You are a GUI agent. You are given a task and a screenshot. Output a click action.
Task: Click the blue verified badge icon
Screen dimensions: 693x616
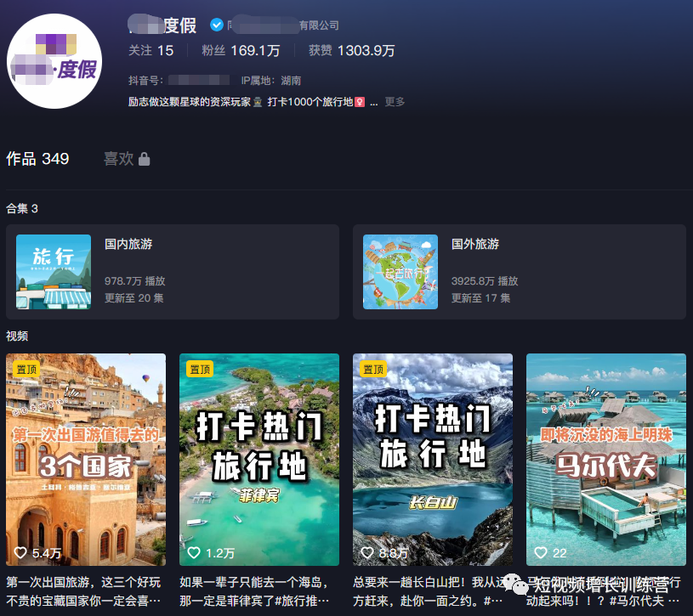tap(216, 25)
